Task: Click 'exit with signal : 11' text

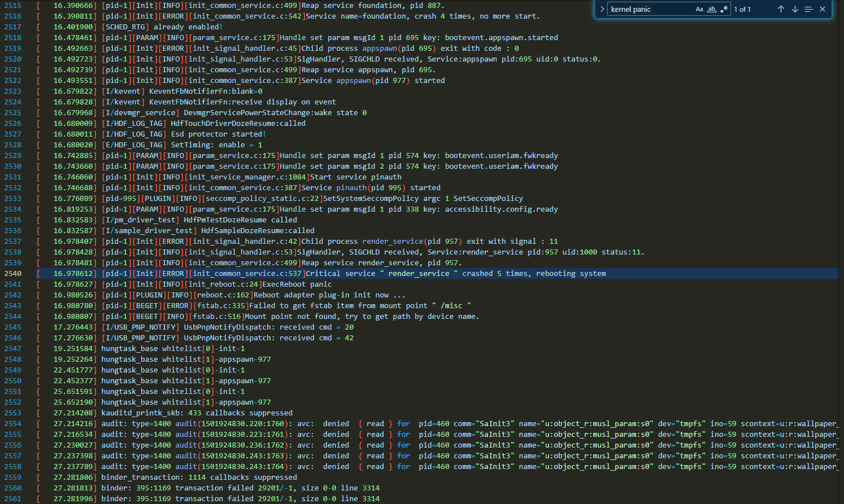Action: pos(512,241)
